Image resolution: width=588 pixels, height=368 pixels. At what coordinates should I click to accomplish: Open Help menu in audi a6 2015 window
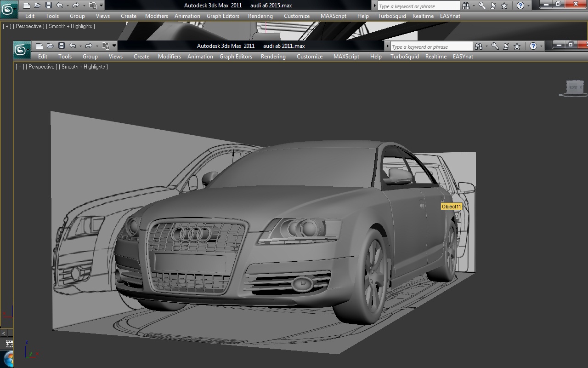[363, 16]
